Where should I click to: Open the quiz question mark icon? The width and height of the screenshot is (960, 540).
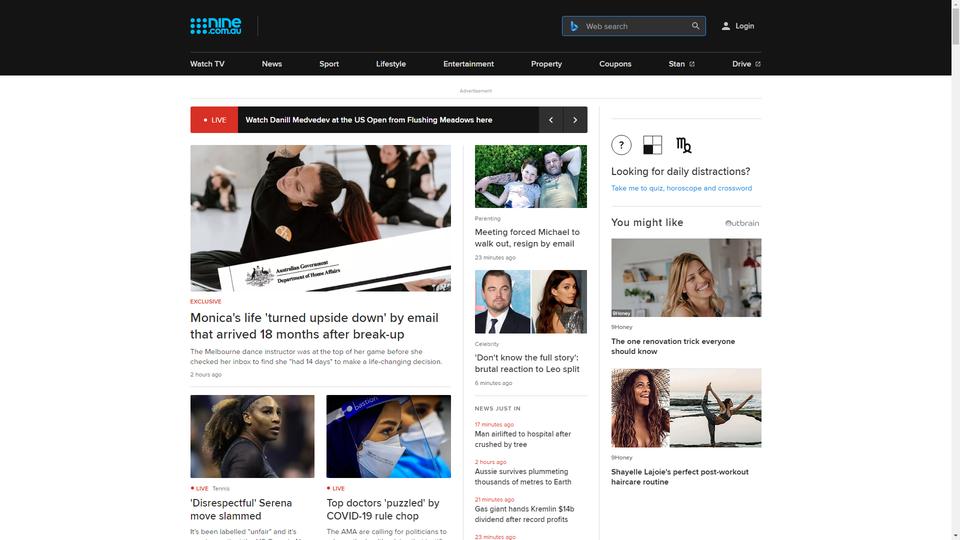click(x=621, y=145)
